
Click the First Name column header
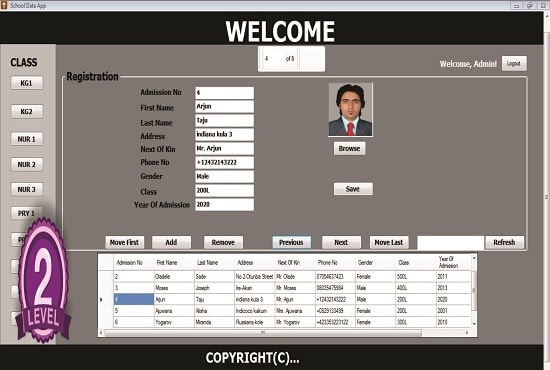174,263
